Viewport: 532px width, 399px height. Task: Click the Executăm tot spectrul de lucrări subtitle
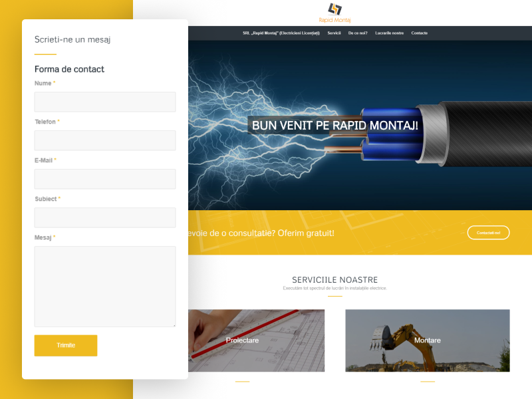click(x=335, y=289)
